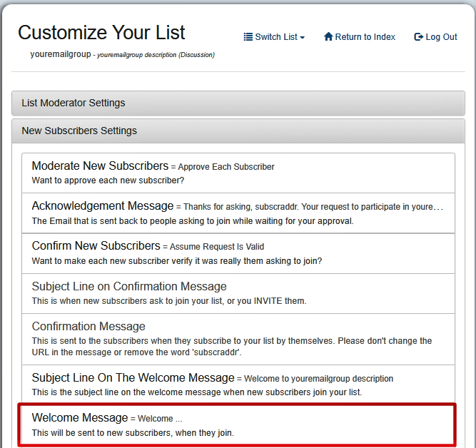Image resolution: width=476 pixels, height=448 pixels.
Task: Open Subject Line On The Welcome Message
Action: coord(238,385)
